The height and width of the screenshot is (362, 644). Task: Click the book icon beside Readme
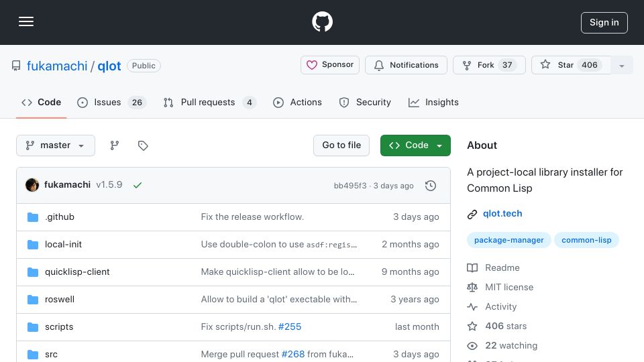click(472, 268)
